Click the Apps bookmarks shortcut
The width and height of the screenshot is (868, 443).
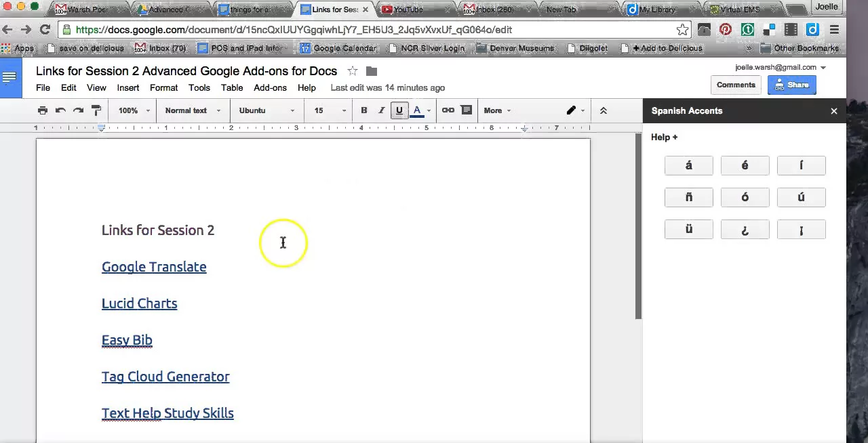click(18, 48)
